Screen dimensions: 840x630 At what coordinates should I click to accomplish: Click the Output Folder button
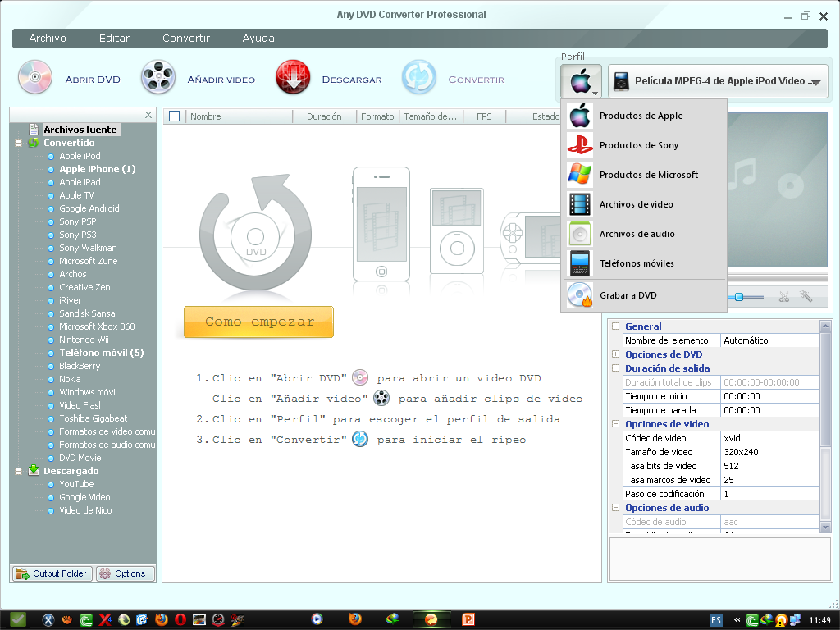coord(52,573)
